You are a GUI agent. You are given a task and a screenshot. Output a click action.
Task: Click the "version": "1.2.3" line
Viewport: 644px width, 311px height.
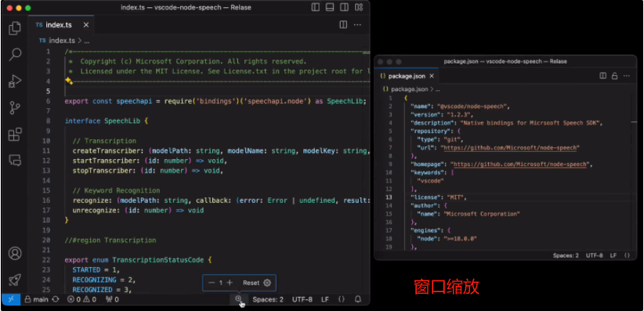[x=442, y=114]
